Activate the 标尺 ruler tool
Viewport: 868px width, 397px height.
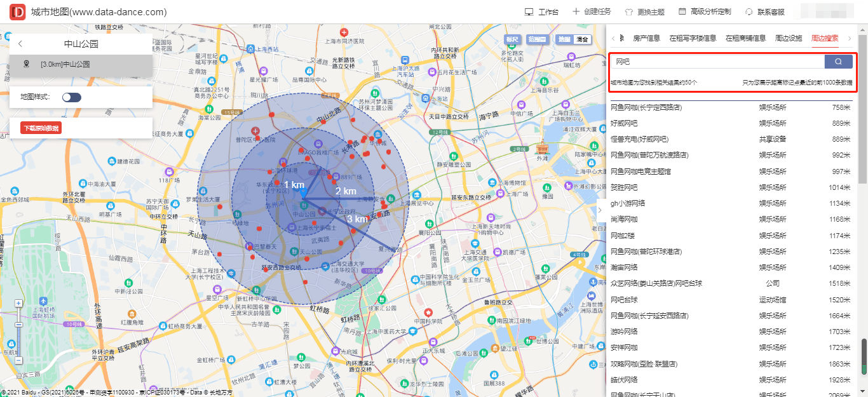point(512,39)
